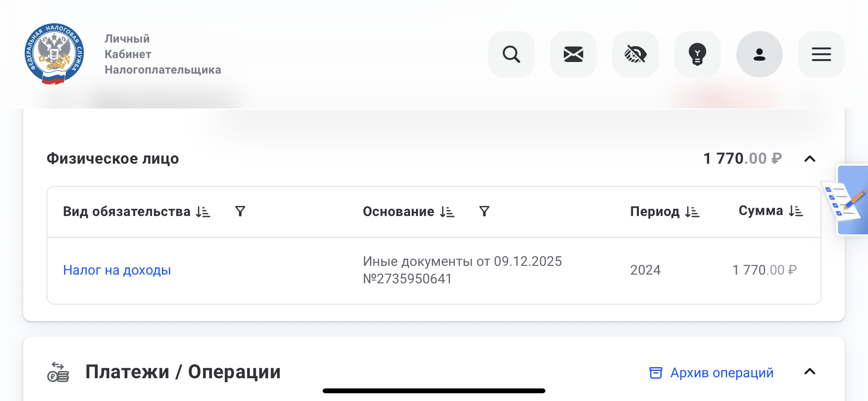Open the user profile icon
Viewport: 868px width, 401px height.
(759, 54)
